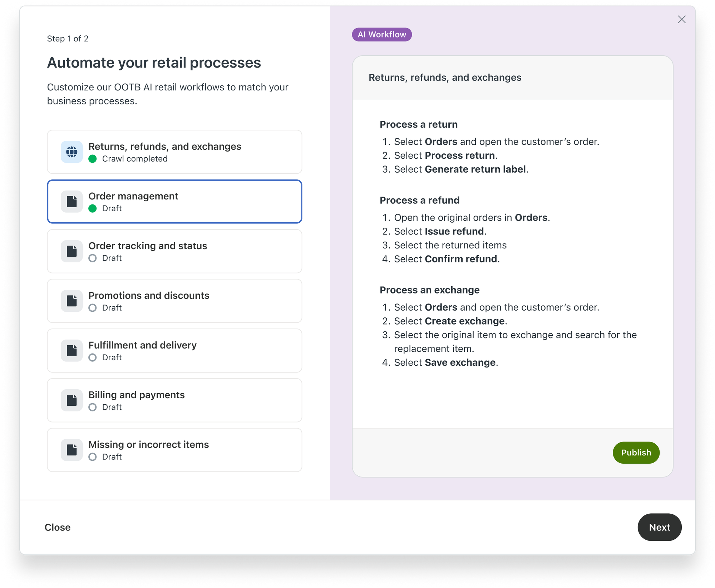Click the document icon for Order tracking and status
Viewport: 715px width, 588px height.
point(71,251)
